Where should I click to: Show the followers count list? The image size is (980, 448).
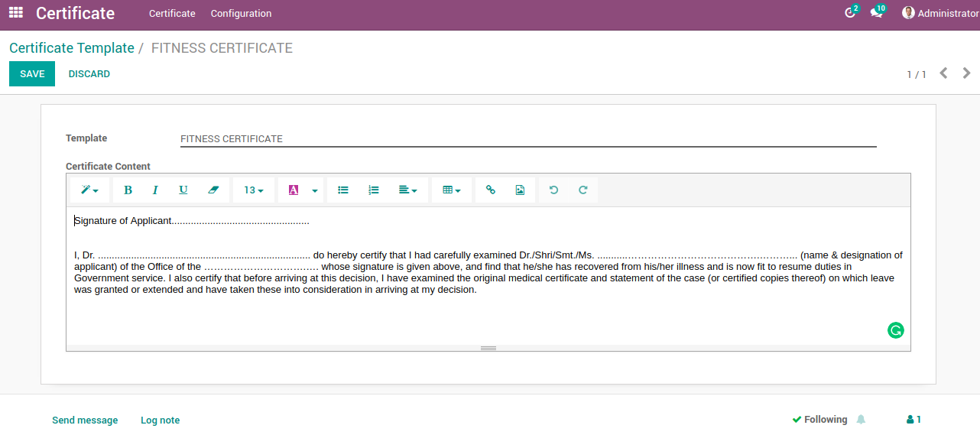[x=913, y=420]
